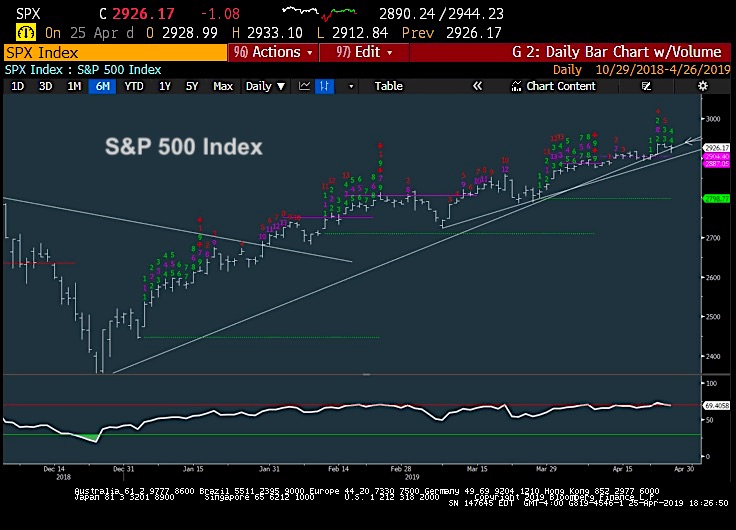Click the yellow clock icon
This screenshot has height=530, width=736.
click(x=26, y=33)
